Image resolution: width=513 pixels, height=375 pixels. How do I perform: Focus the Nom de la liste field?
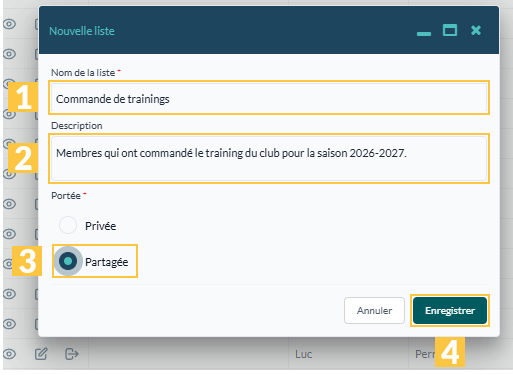point(269,98)
